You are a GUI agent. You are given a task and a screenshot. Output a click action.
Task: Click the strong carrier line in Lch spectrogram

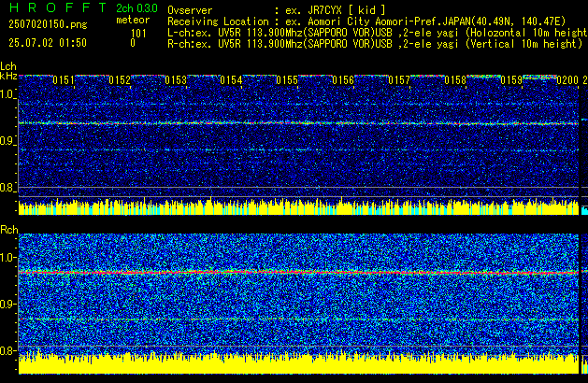298,123
